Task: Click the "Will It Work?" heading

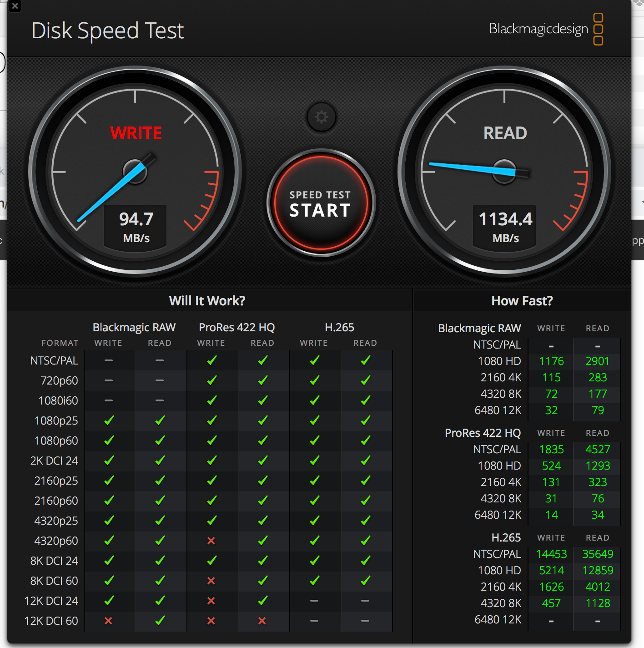Action: (x=207, y=301)
